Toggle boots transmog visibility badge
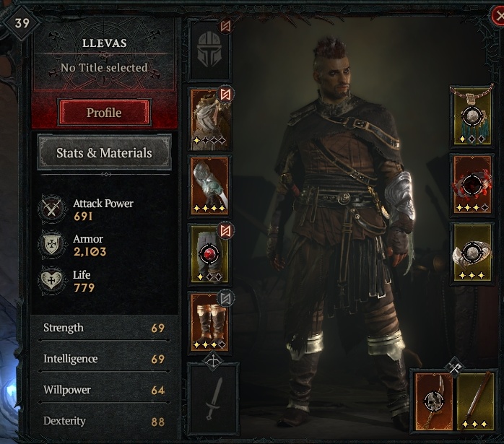 point(225,298)
